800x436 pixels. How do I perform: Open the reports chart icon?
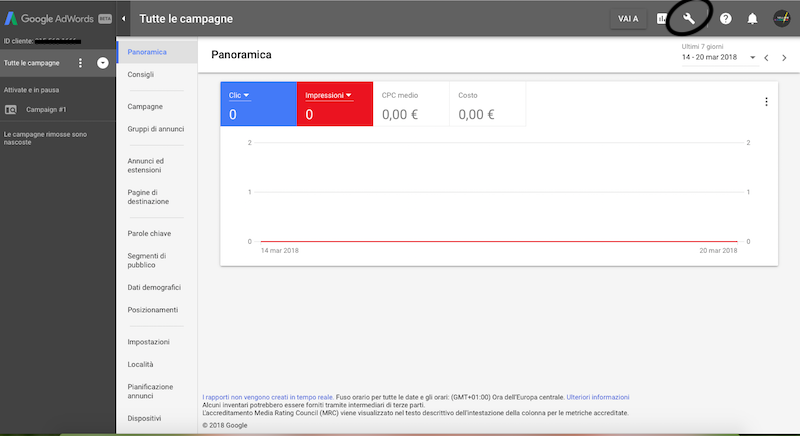pos(662,18)
